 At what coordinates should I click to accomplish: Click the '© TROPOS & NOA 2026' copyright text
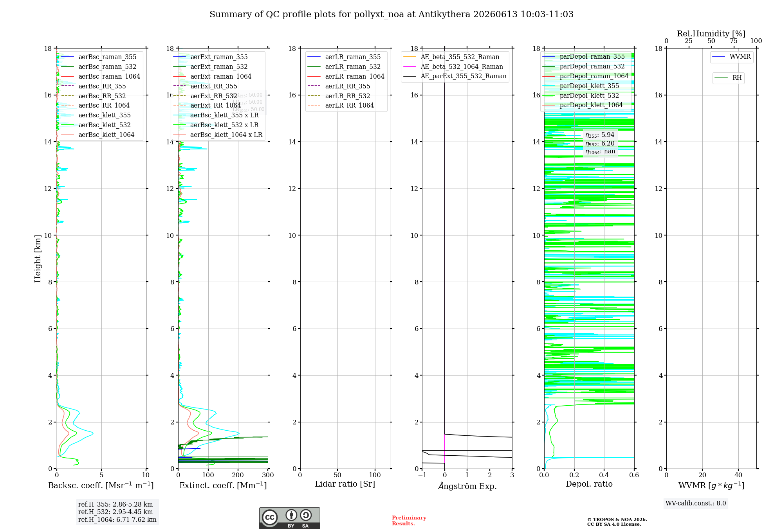617,520
